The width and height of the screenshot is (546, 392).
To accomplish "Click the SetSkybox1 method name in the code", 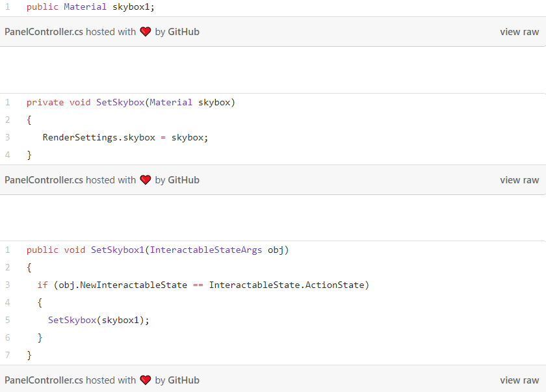I will click(x=118, y=250).
